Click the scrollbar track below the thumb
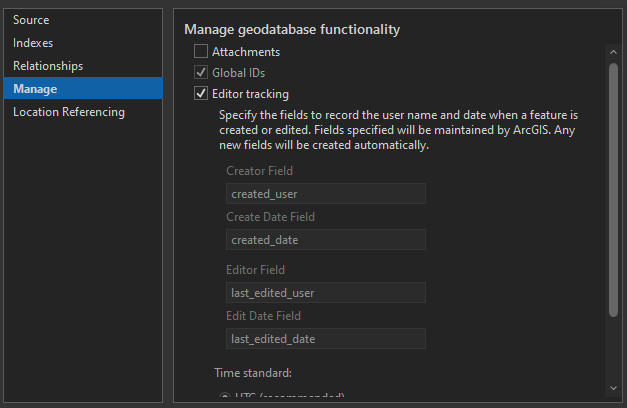The height and width of the screenshot is (408, 627). [x=613, y=350]
